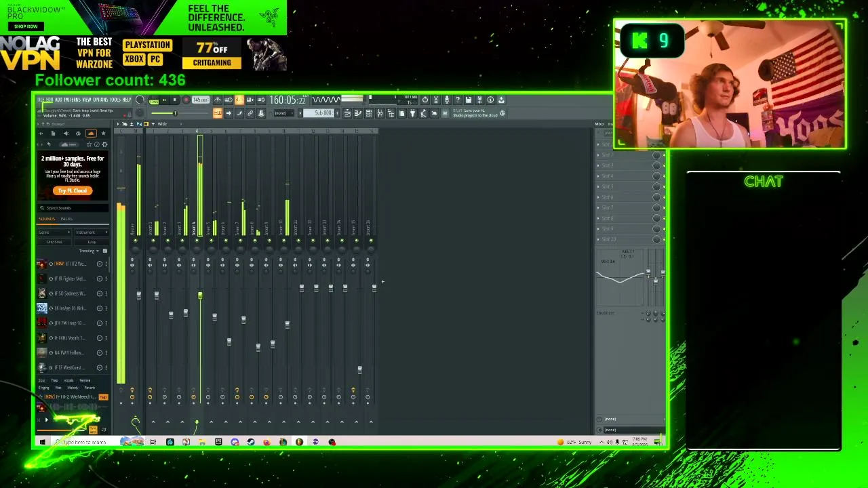Click the floppy disk save icon

pyautogui.click(x=469, y=100)
